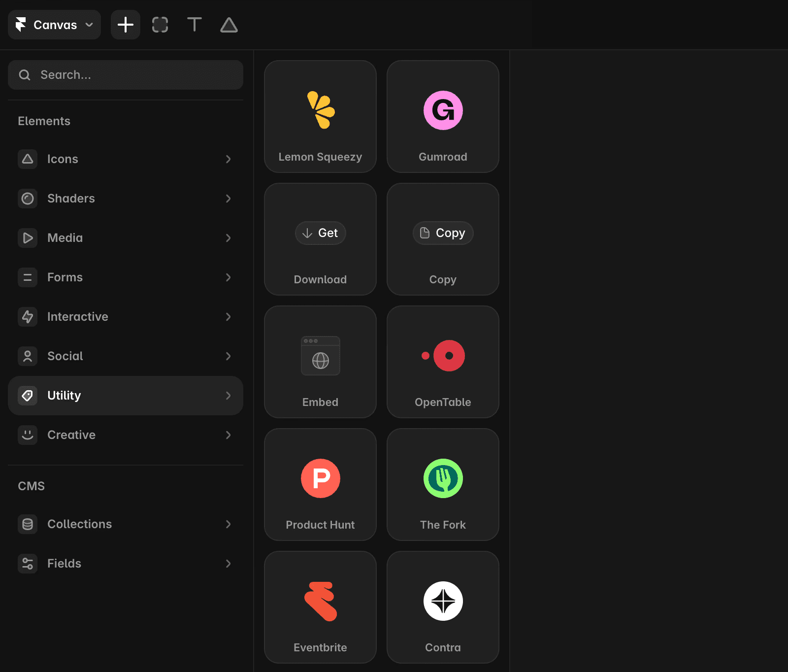
Task: Click the Media play icon
Action: [x=28, y=238]
